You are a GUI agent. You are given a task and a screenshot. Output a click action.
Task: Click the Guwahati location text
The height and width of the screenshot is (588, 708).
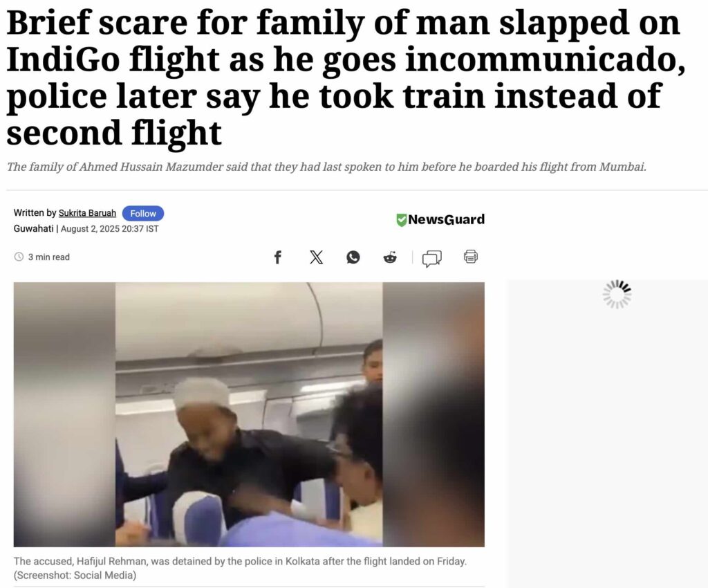[33, 228]
